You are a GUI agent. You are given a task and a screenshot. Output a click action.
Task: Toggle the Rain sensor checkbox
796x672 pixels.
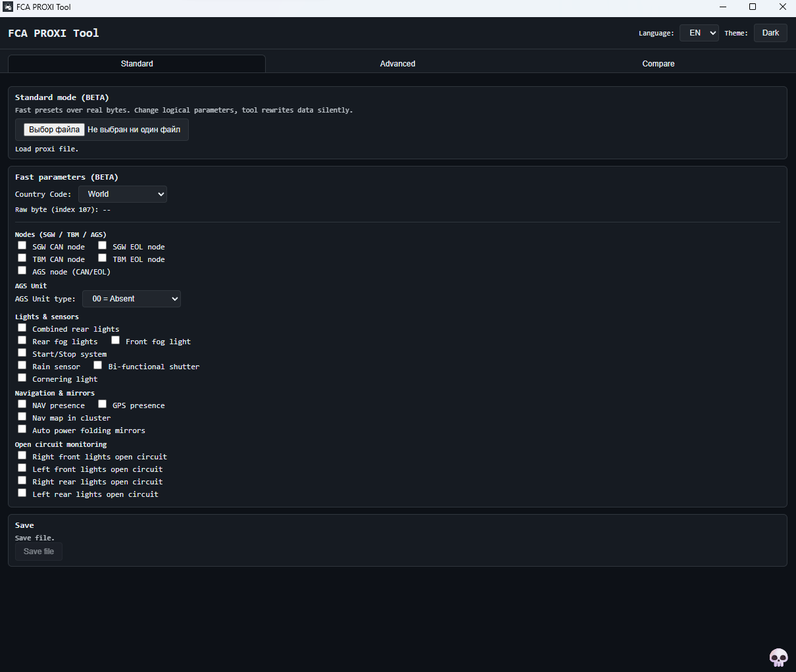pos(22,365)
